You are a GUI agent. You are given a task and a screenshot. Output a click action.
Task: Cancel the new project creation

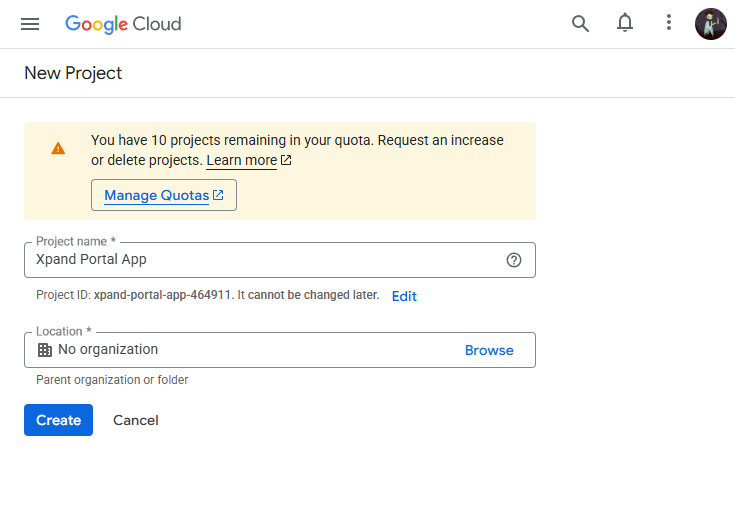136,420
